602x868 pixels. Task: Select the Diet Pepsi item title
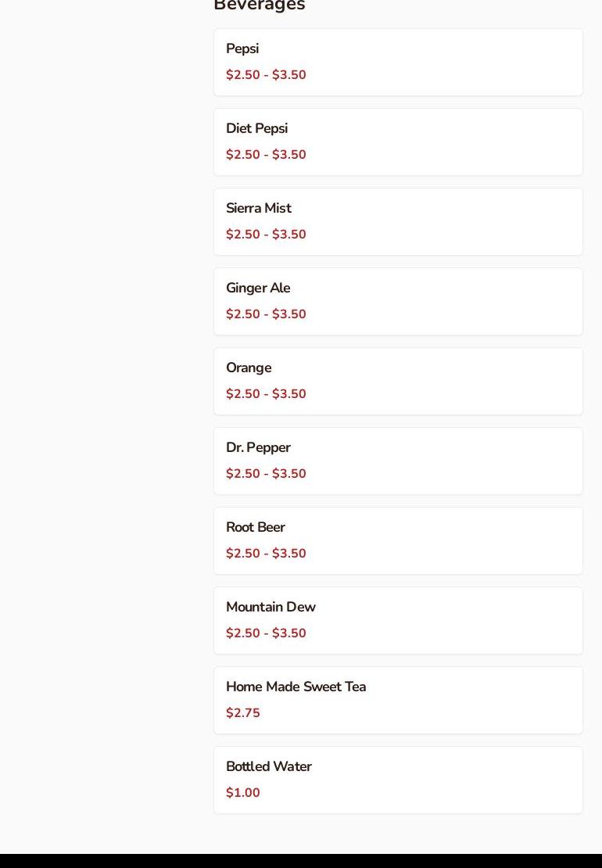tap(256, 128)
